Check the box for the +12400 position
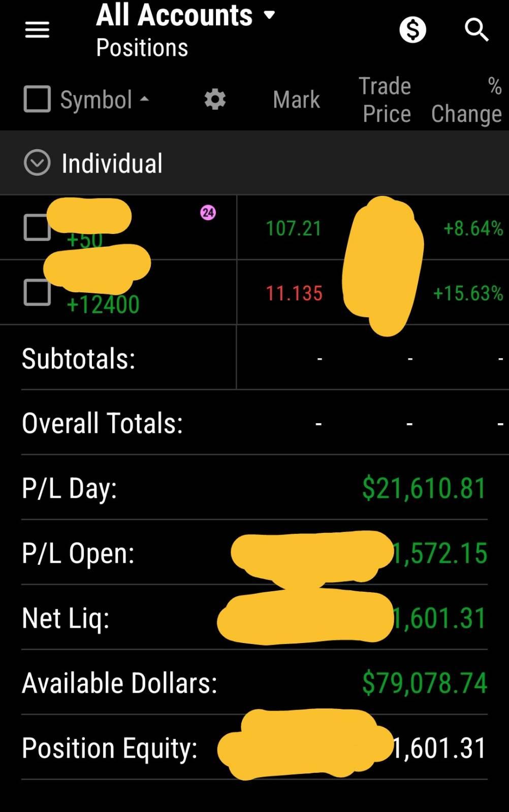Viewport: 509px width, 812px height. (37, 292)
